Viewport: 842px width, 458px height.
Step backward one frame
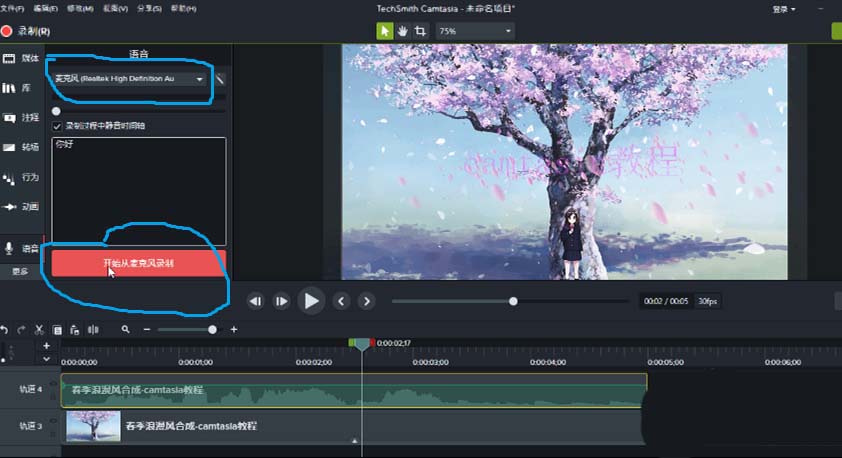pos(256,301)
